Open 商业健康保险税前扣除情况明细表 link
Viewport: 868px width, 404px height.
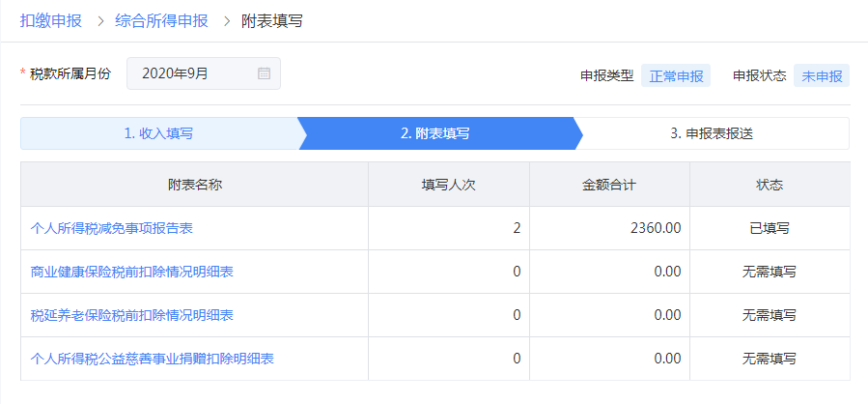coord(132,272)
